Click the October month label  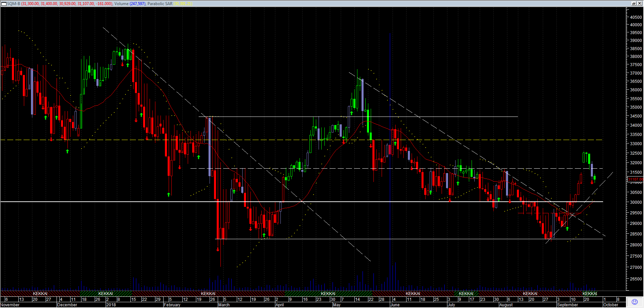tap(611, 305)
